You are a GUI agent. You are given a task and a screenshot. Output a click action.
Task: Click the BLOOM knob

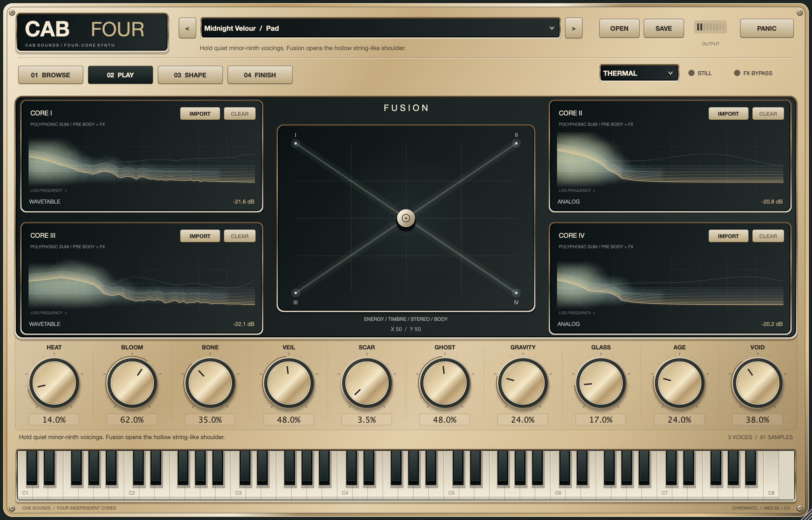[x=132, y=383]
